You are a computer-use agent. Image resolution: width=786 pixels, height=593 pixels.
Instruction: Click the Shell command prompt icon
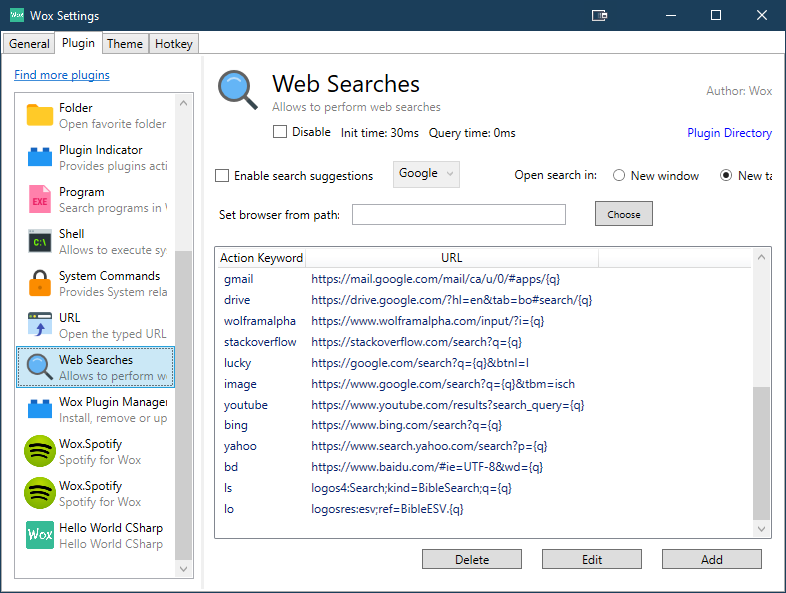pos(40,242)
